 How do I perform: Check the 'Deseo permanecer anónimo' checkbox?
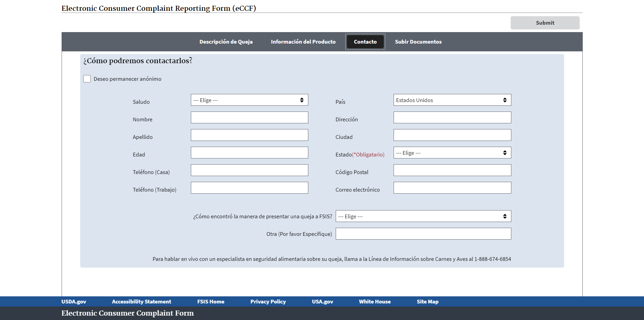click(x=87, y=79)
